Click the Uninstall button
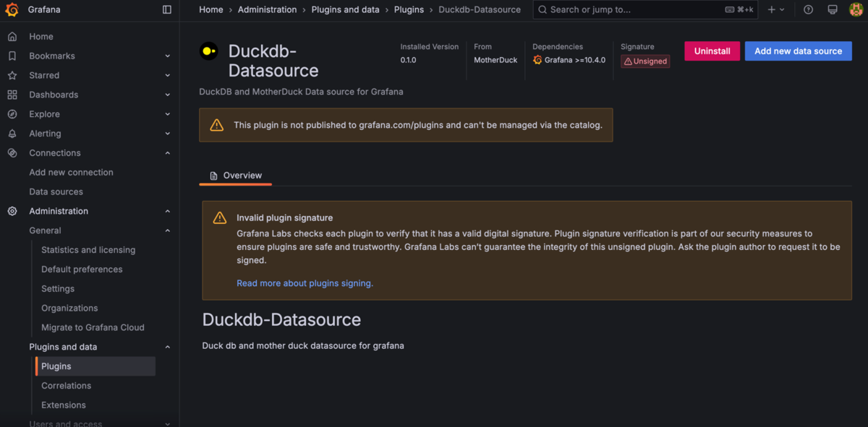 pyautogui.click(x=712, y=51)
